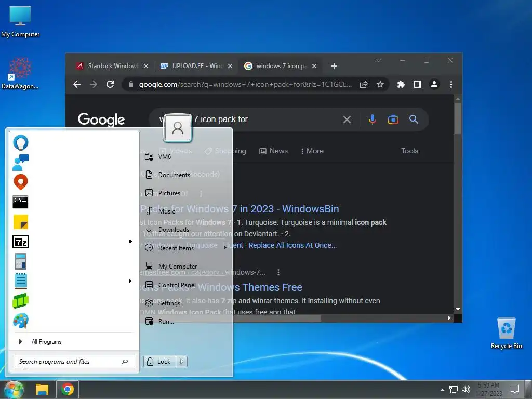Reload the Chrome page
The image size is (532, 399).
coord(110,84)
